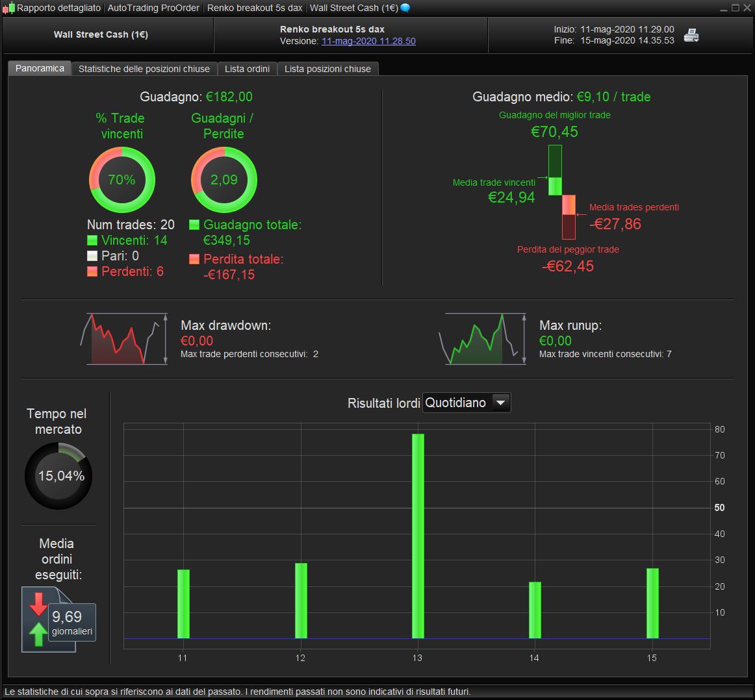This screenshot has width=755, height=700.
Task: Click the bar for day 14
Action: (535, 610)
